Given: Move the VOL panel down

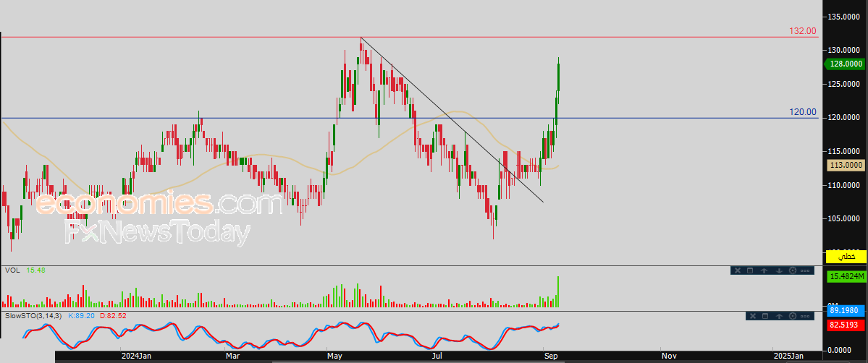Looking at the screenshot, I should 779,270.
